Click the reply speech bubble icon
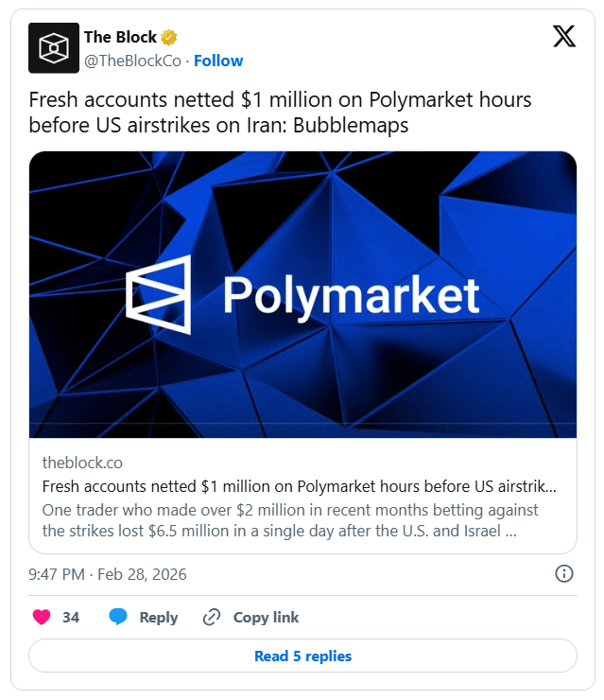604x700 pixels. (118, 617)
